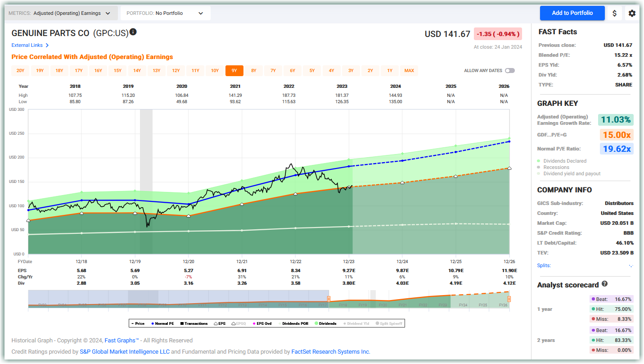644x364 pixels.
Task: Open the FactSet Research Systems Inc. link
Action: 331,352
